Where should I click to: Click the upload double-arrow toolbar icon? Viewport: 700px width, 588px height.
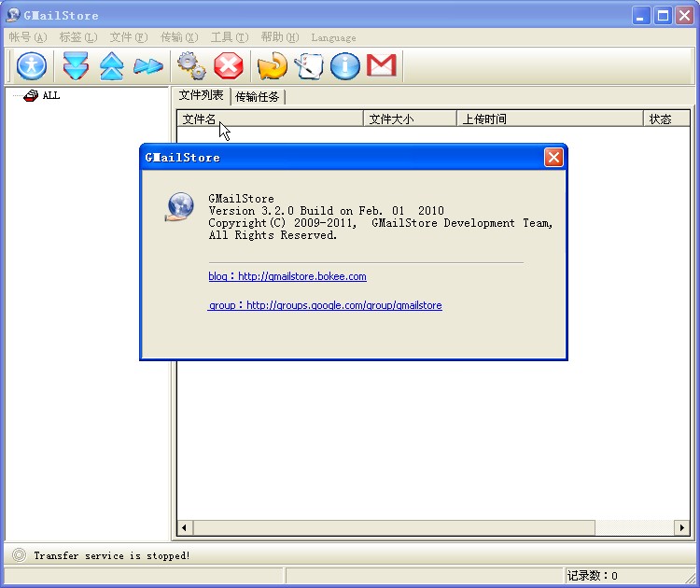pyautogui.click(x=111, y=65)
